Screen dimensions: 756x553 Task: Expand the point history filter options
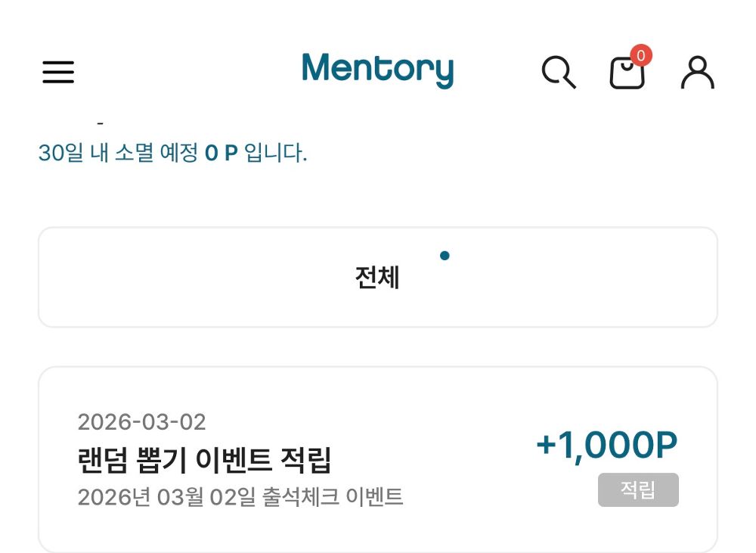(378, 277)
